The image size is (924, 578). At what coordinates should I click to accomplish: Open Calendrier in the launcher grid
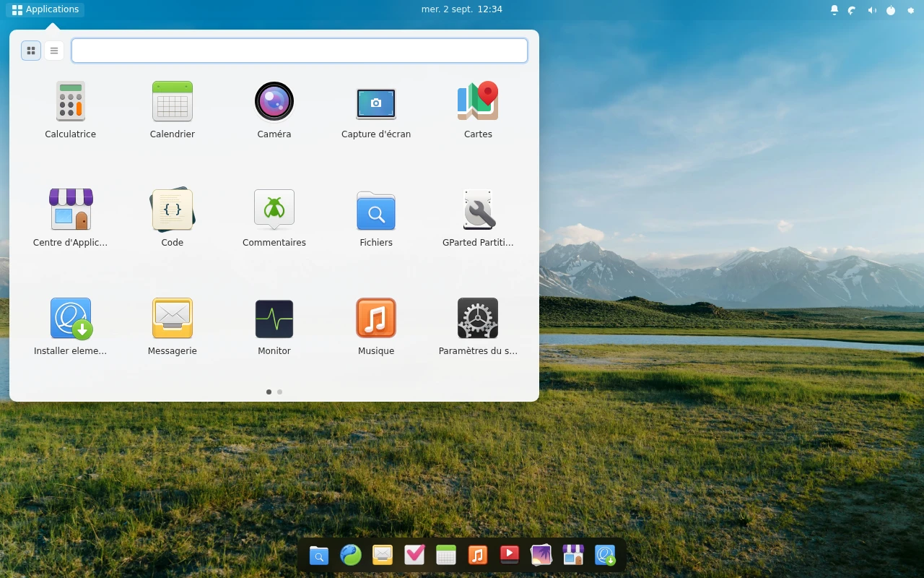(x=172, y=110)
